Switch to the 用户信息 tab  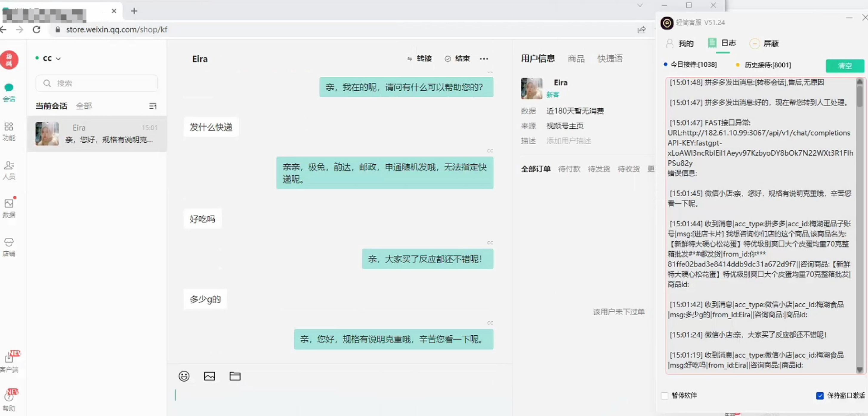538,59
